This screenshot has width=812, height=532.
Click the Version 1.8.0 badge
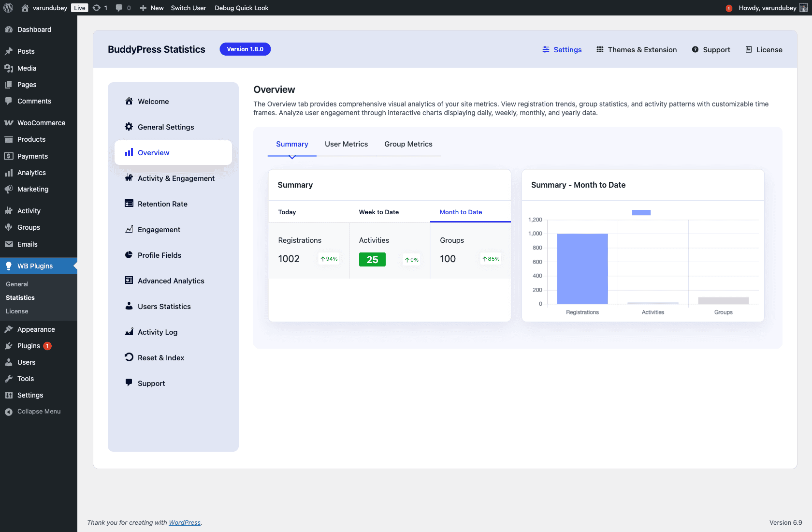[x=245, y=49]
